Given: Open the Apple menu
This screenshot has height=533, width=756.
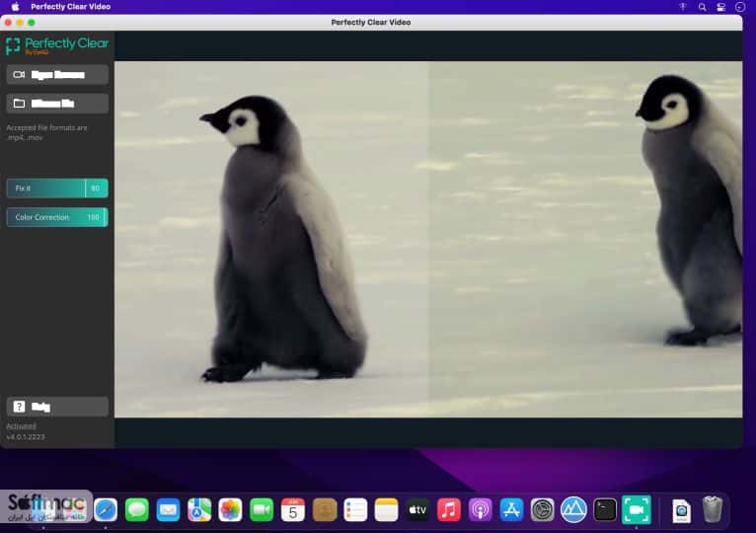Looking at the screenshot, I should [15, 7].
